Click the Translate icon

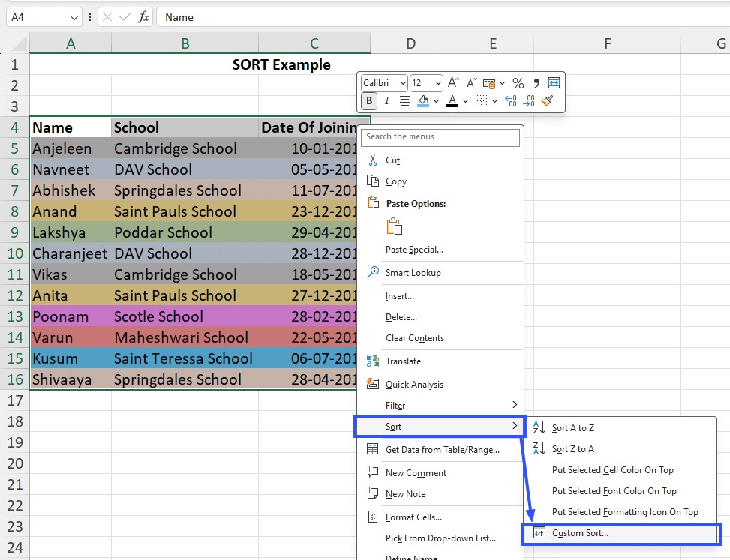click(x=373, y=361)
